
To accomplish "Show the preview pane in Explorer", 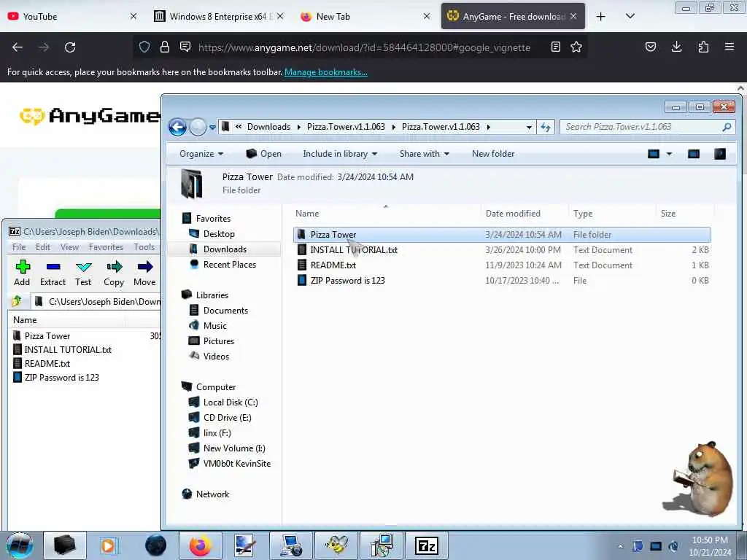I will click(x=694, y=154).
